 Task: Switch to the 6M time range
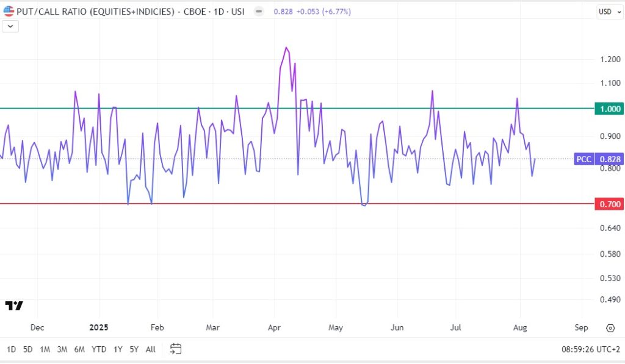click(x=79, y=349)
